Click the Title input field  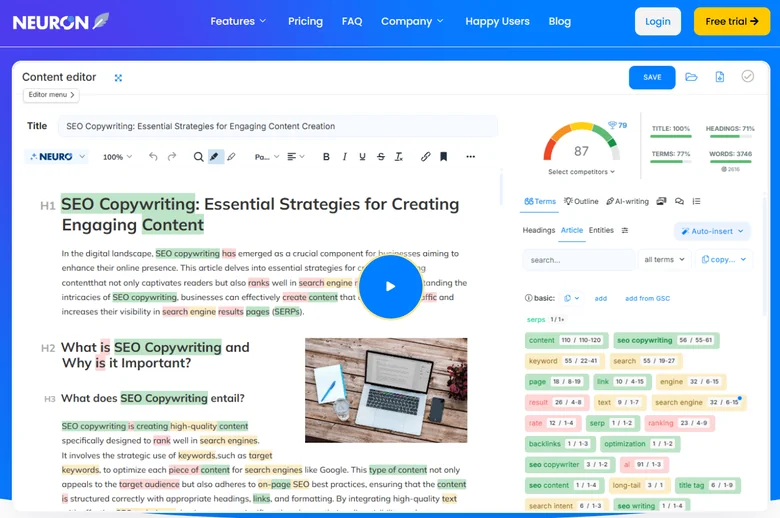(278, 126)
